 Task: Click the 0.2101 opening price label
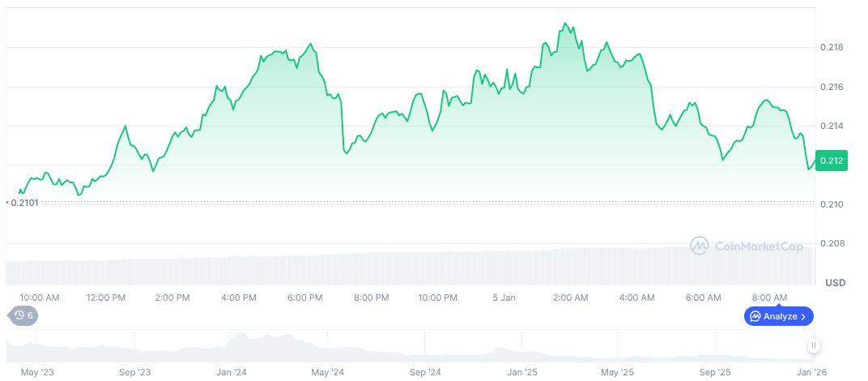[x=24, y=203]
